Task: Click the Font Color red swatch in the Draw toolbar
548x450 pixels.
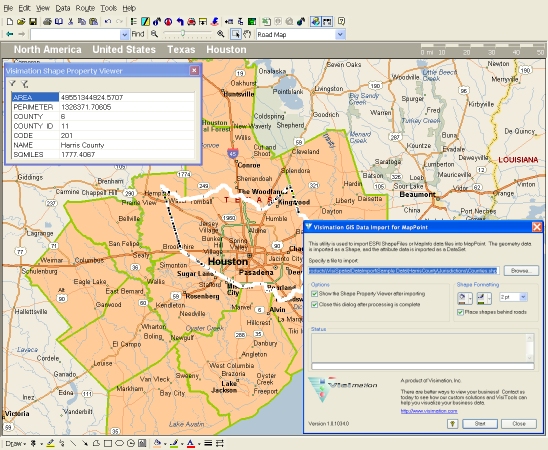Action: (190, 443)
